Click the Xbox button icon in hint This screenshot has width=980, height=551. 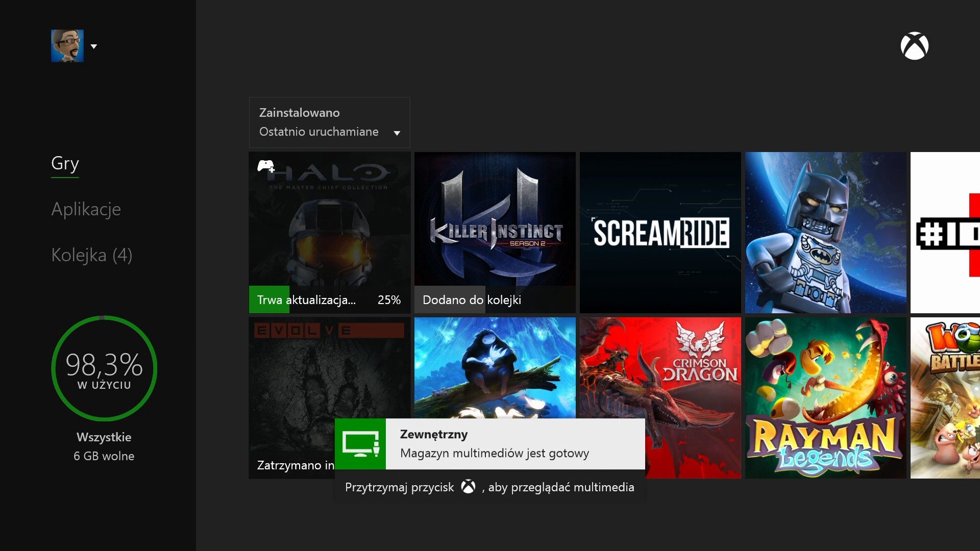click(468, 487)
